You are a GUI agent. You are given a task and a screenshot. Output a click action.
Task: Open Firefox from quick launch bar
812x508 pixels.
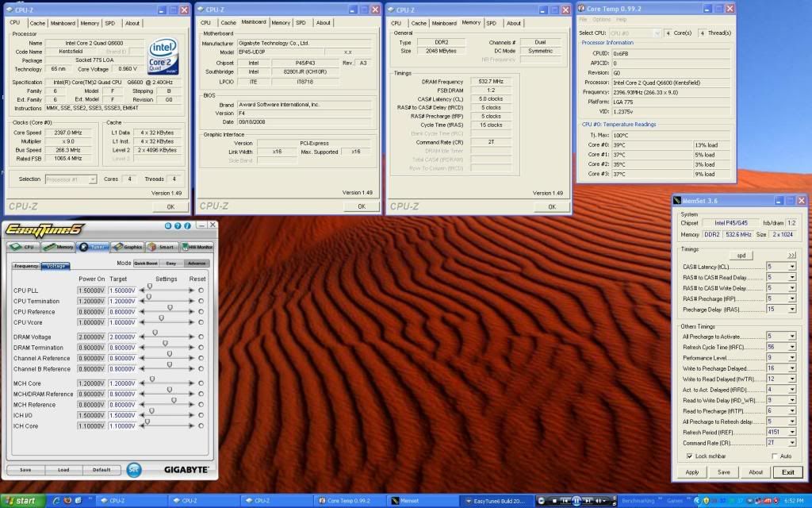click(67, 501)
